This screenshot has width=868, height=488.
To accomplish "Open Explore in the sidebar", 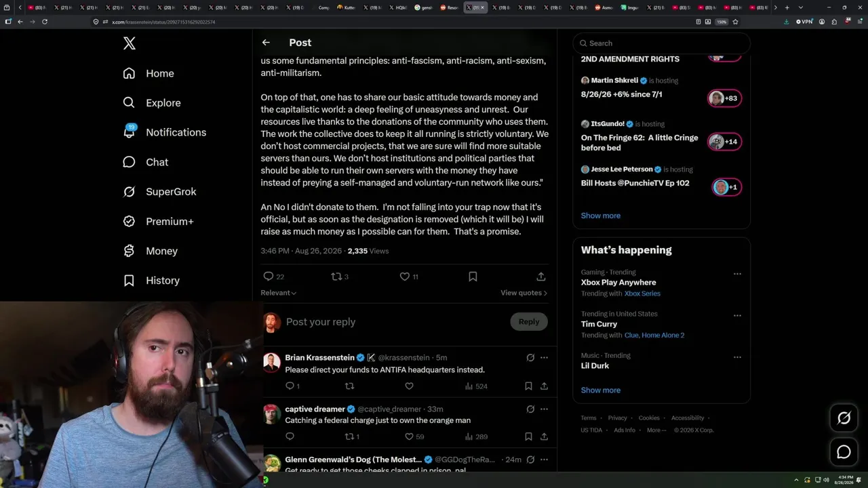I will coord(152,103).
